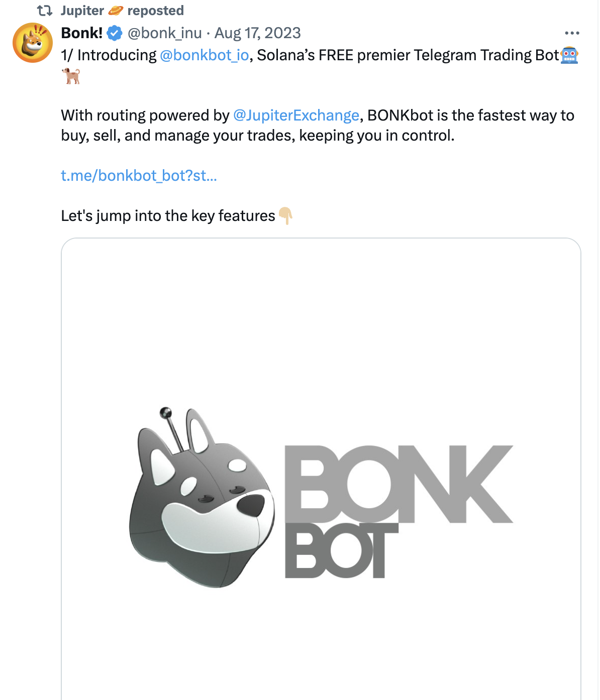
Task: Click the planet emoji beside Jupiter
Action: click(116, 11)
